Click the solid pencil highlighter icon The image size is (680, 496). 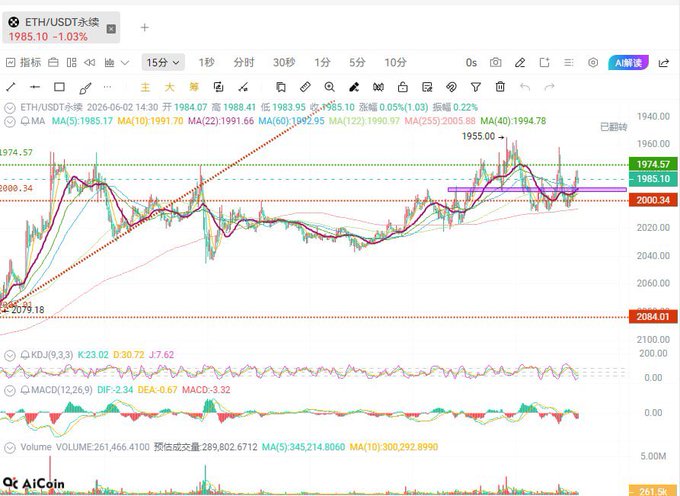coord(354,87)
